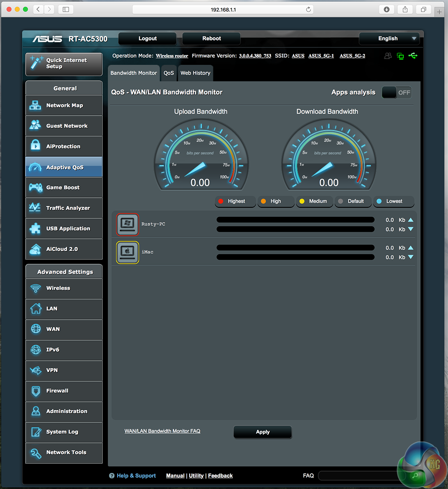
Task: Open the Guest Network section
Action: [x=64, y=126]
